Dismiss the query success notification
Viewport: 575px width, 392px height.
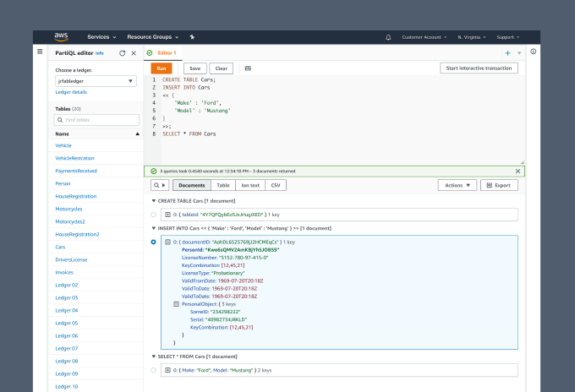tap(517, 171)
